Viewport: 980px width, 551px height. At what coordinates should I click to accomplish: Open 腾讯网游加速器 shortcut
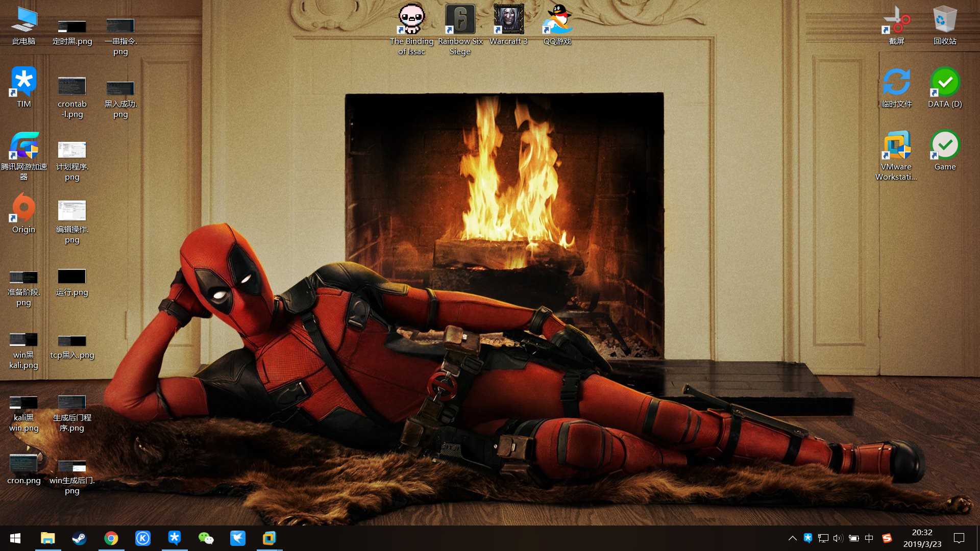click(x=24, y=156)
